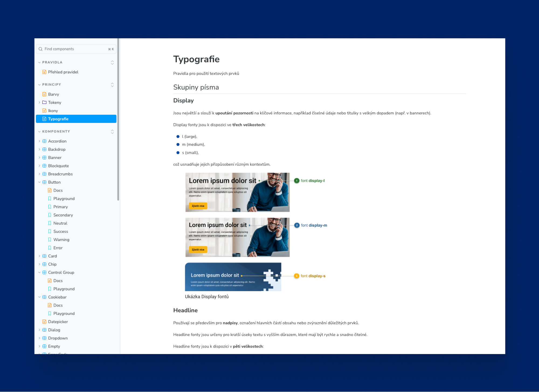Click the search magnifier icon
Screen dimensions: 539x392
tap(40, 49)
